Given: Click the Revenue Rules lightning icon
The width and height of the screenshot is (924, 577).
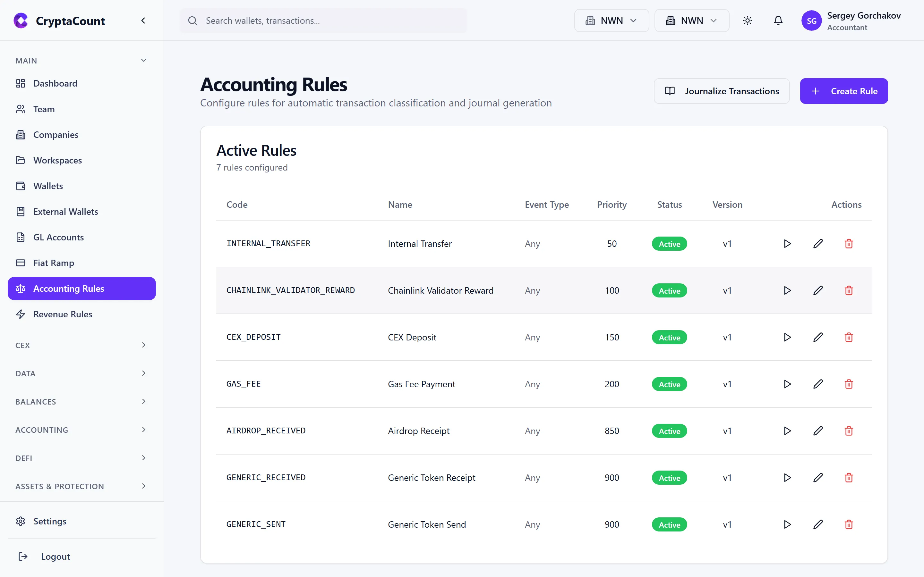Looking at the screenshot, I should click(21, 314).
